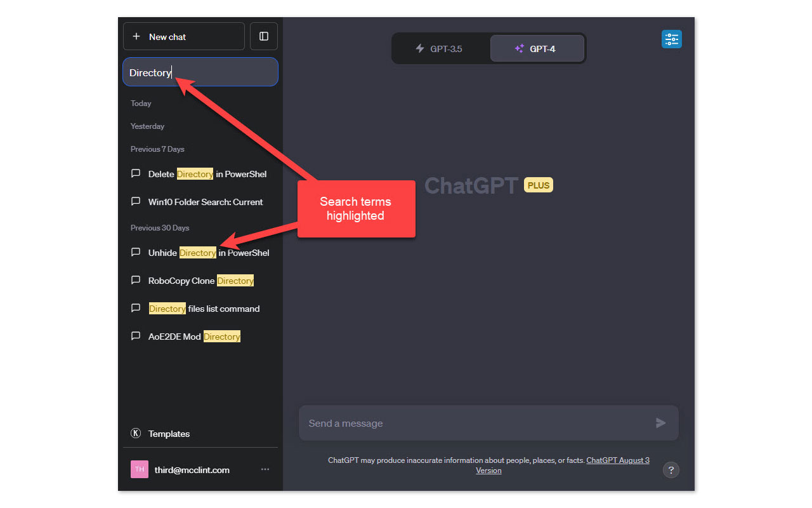Screen dimensions: 812x508
Task: Click the Previous 30 Days label
Action: coord(160,228)
